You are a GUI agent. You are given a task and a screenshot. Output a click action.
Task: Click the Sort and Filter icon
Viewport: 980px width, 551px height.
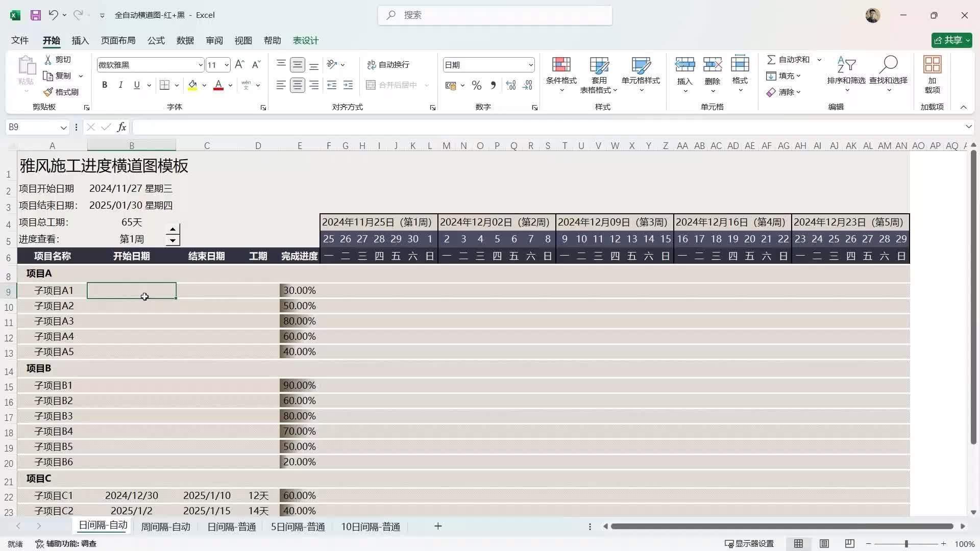pyautogui.click(x=846, y=65)
